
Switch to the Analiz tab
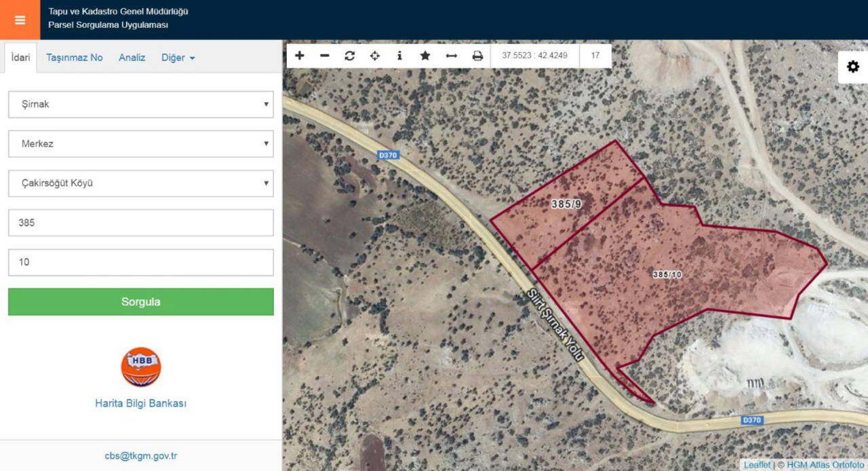[x=132, y=58]
